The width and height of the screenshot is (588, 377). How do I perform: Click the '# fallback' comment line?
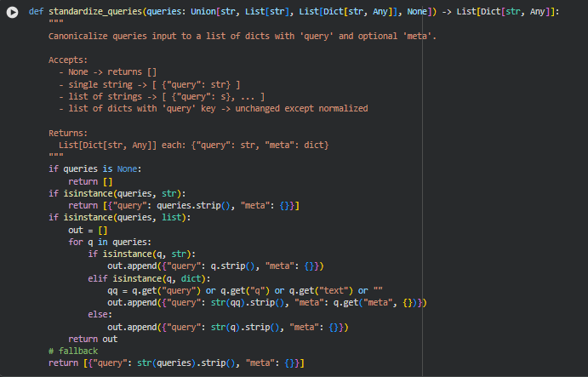pyautogui.click(x=73, y=351)
